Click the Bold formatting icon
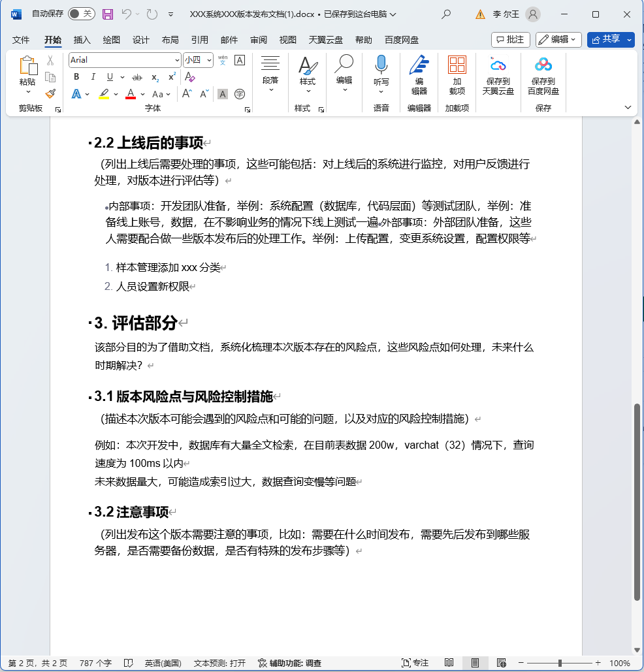The width and height of the screenshot is (644, 672). click(76, 77)
